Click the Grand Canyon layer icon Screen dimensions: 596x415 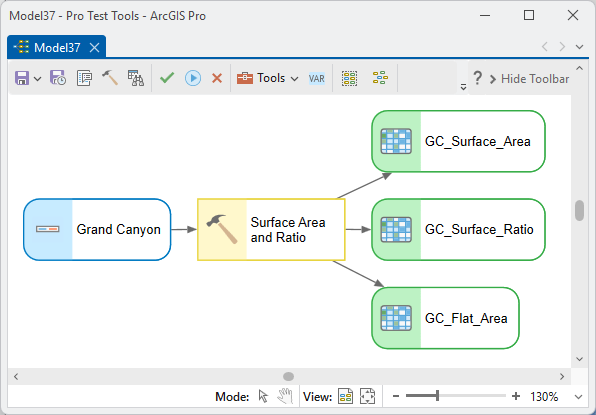48,229
